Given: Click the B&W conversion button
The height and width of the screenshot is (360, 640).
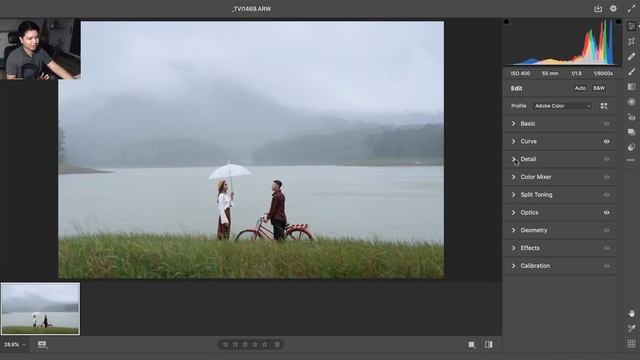Looking at the screenshot, I should (x=599, y=88).
